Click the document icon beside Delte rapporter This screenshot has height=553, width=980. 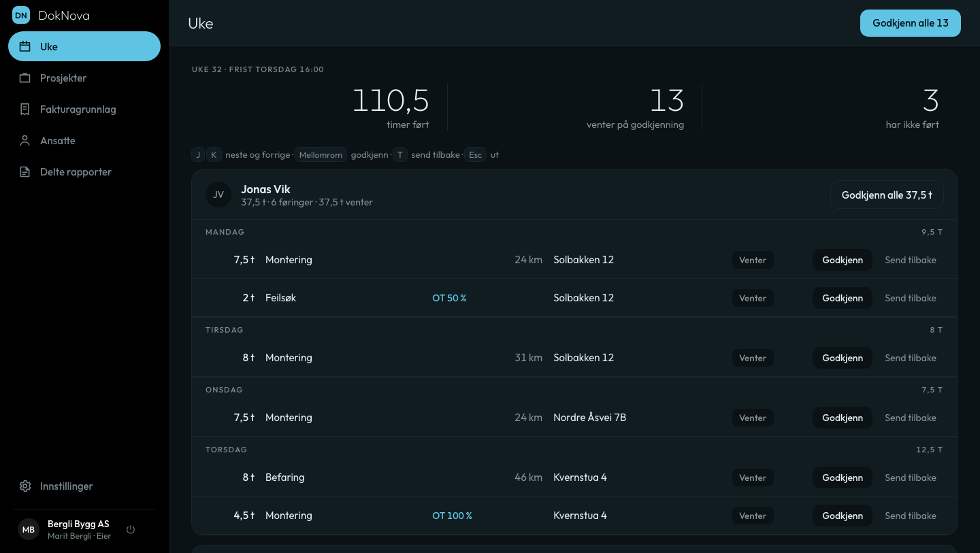tap(25, 172)
